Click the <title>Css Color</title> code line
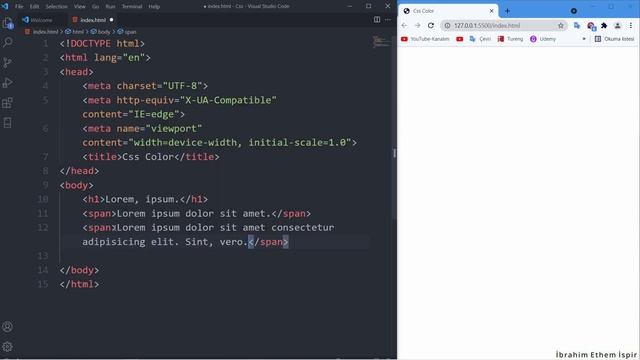Image resolution: width=640 pixels, height=360 pixels. pos(151,157)
